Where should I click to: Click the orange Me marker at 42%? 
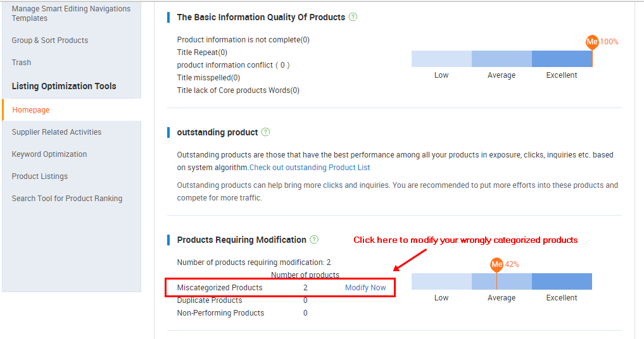point(496,264)
